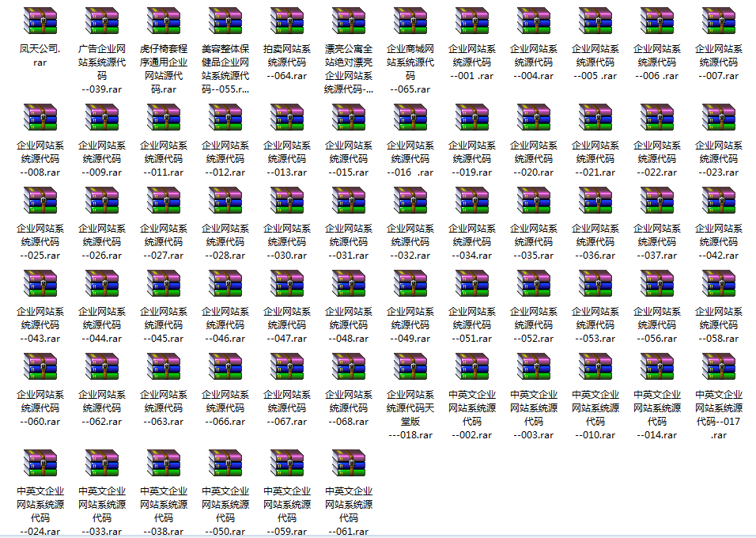Select the 企业网站系统源代码--042.rar archive
Viewport: 756px width, 538px height.
point(719,201)
